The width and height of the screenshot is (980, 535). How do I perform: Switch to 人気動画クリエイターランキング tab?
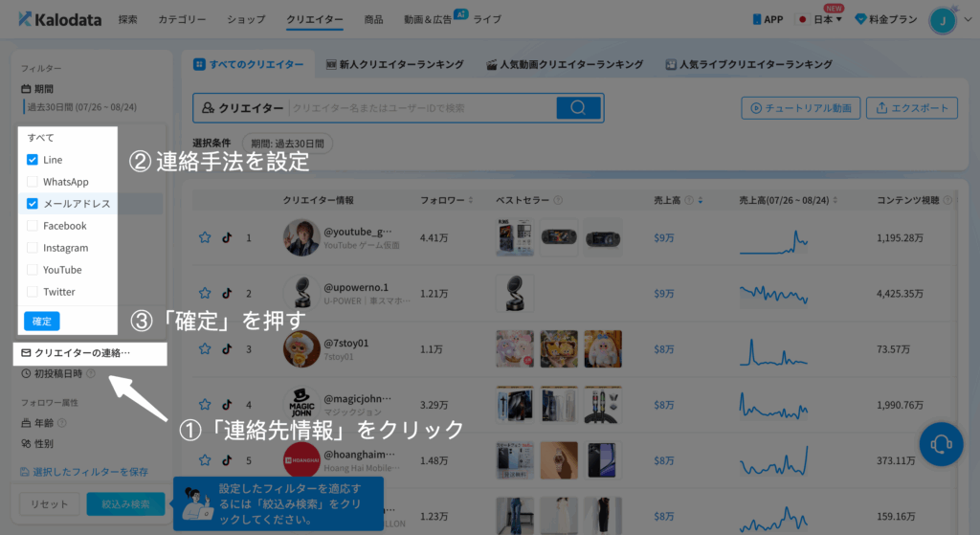(565, 64)
